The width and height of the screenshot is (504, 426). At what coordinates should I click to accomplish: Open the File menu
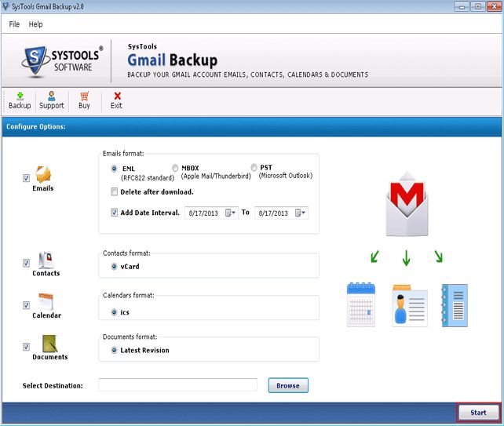pyautogui.click(x=14, y=24)
